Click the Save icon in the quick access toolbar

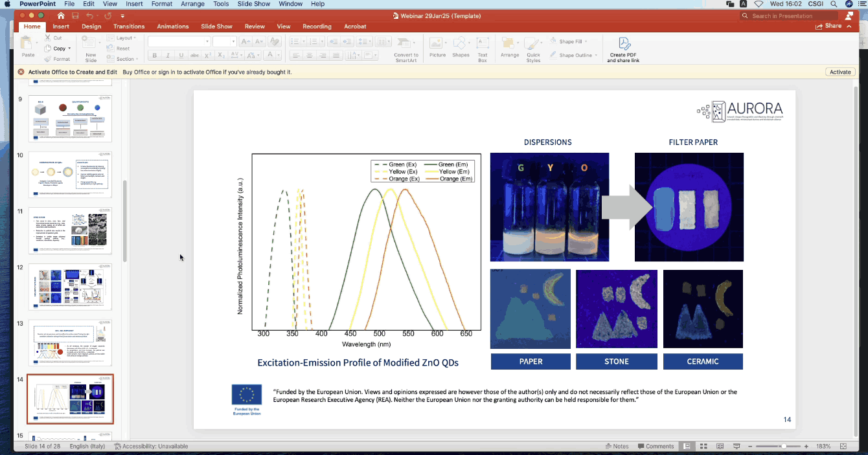[x=76, y=16]
